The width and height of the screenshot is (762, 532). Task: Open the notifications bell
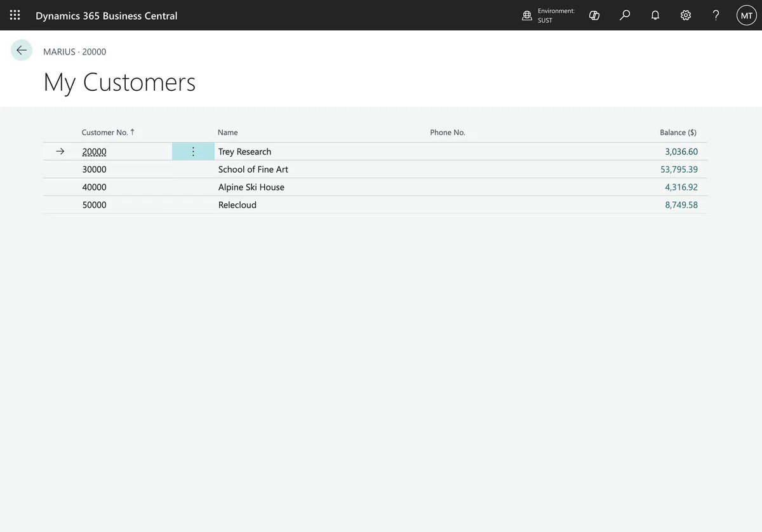[x=655, y=15]
